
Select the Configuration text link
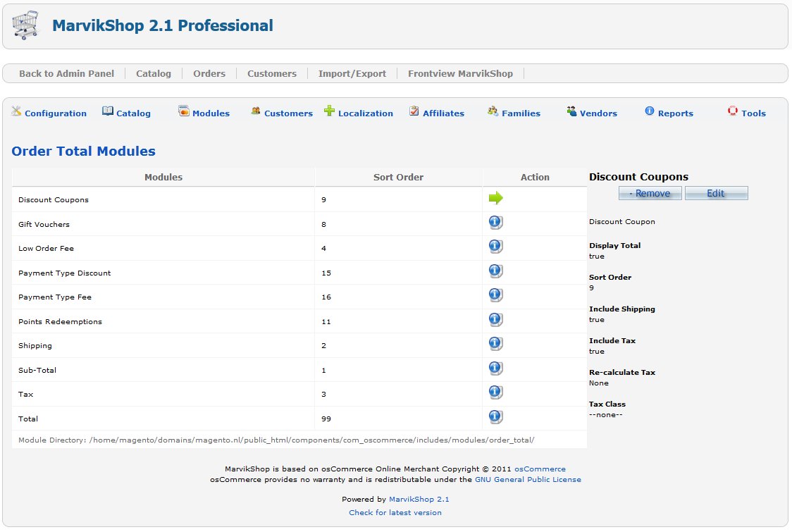click(56, 113)
